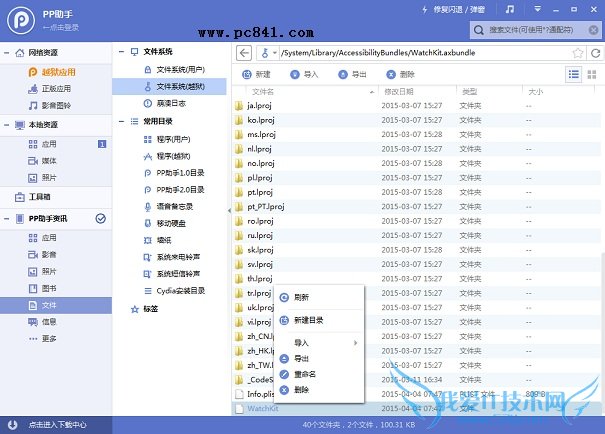Select 删除 in the context menu
The image size is (605, 434).
coord(319,390)
